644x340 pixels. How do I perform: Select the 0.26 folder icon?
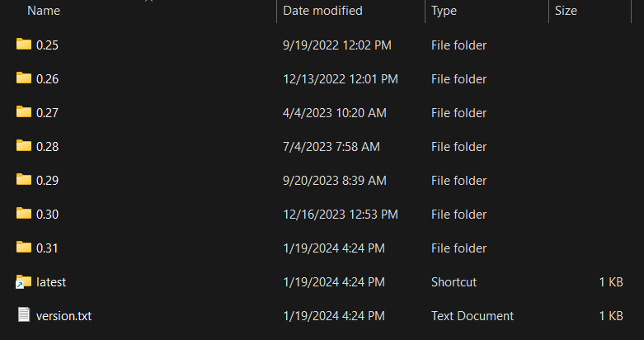click(x=24, y=78)
